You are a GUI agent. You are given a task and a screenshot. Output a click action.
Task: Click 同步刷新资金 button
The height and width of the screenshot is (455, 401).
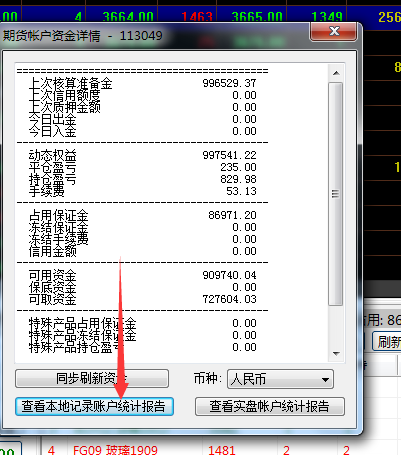coord(92,379)
